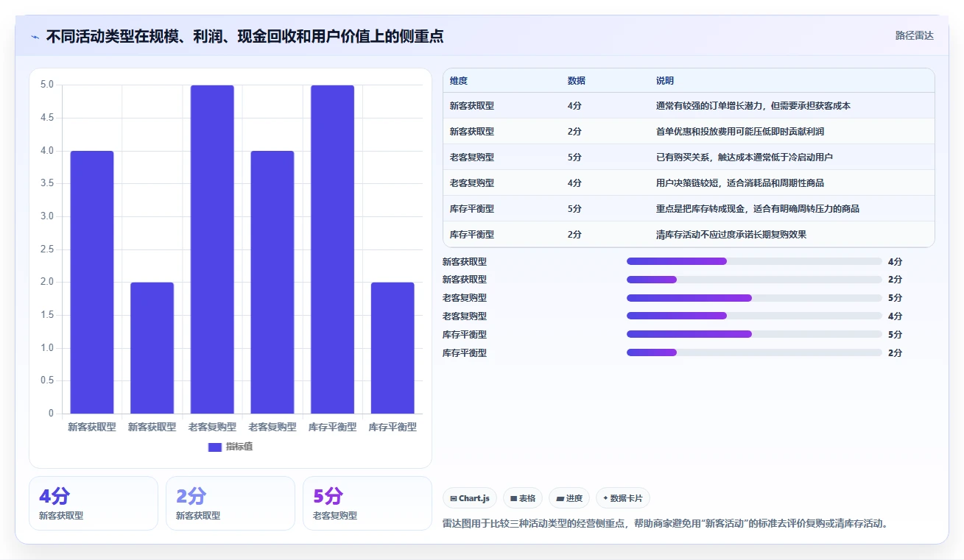Click the 表格 chip
The image size is (964, 560).
[523, 498]
